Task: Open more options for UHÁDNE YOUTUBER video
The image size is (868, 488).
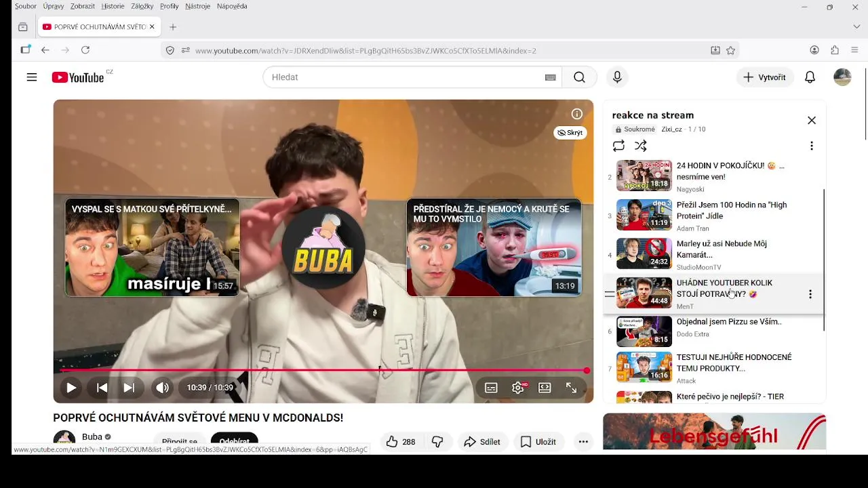Action: (x=810, y=294)
